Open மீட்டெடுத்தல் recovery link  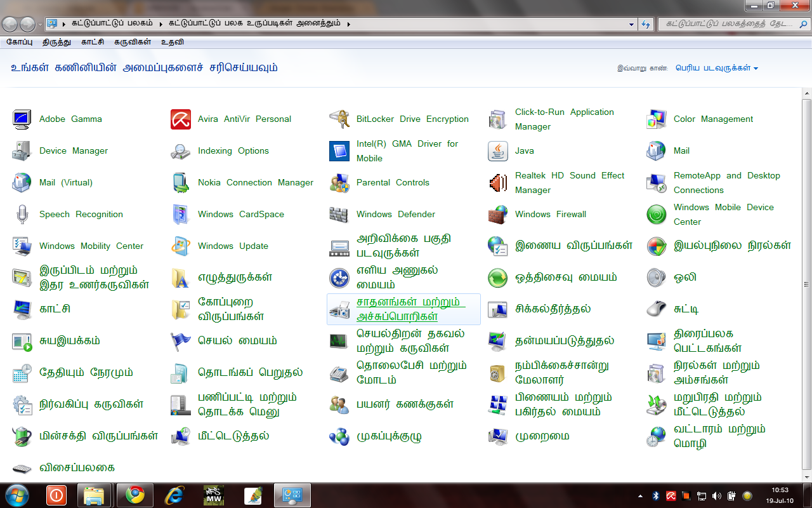pos(233,436)
